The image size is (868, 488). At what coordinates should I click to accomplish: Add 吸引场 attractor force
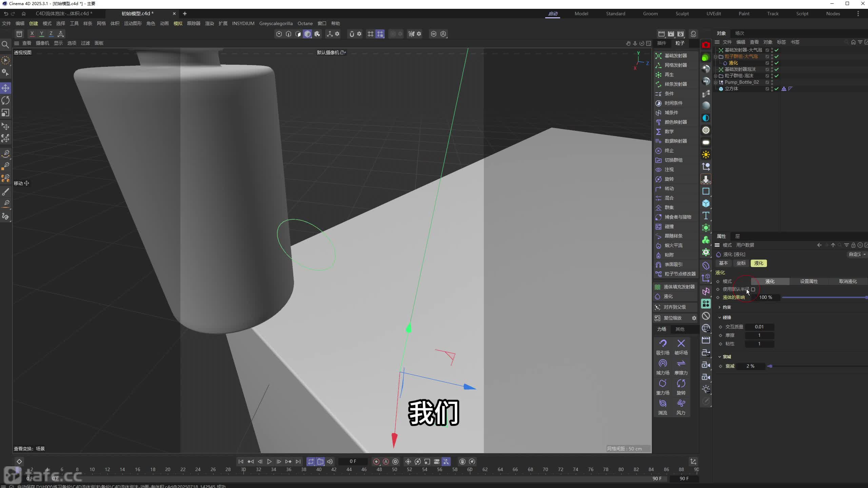[663, 347]
